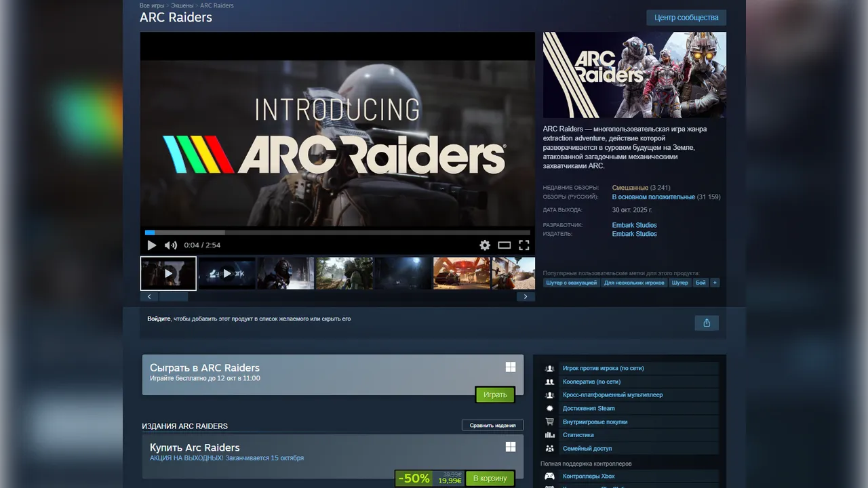Click Windows icon in Купить Arc Raiders
The width and height of the screenshot is (868, 488).
coord(511,447)
